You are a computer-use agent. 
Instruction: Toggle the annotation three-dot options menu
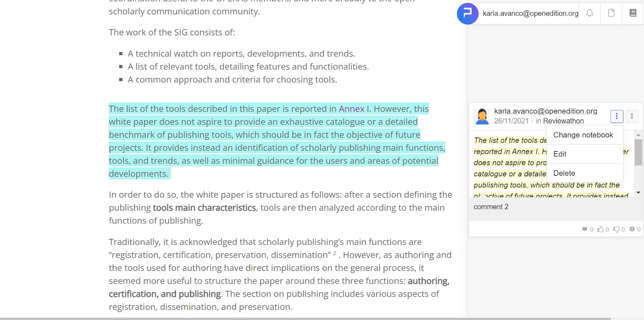(x=617, y=116)
